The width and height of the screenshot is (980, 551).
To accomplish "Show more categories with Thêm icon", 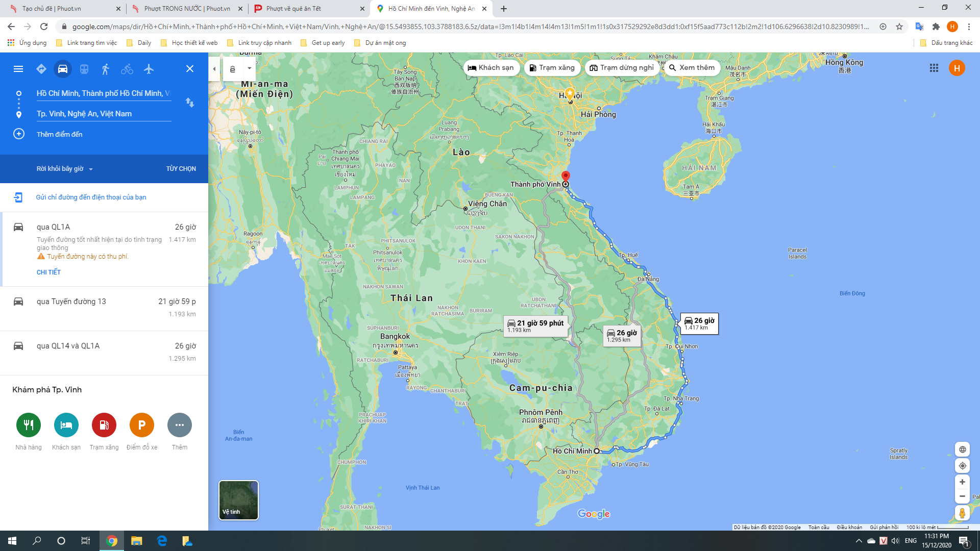I will [180, 425].
